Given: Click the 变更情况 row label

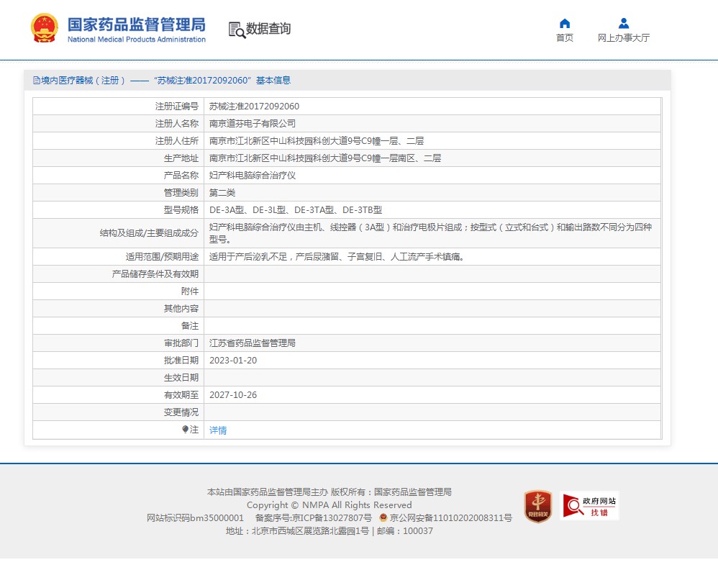Looking at the screenshot, I should (x=181, y=412).
